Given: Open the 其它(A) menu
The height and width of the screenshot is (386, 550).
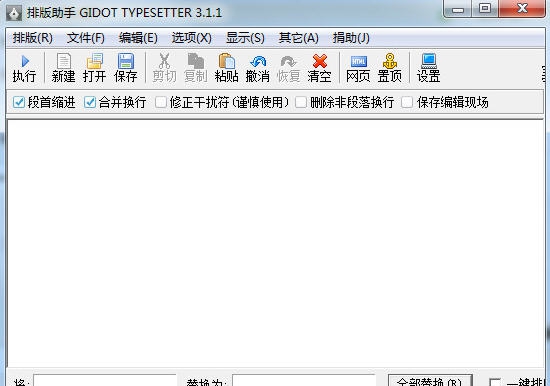Looking at the screenshot, I should click(x=299, y=38).
